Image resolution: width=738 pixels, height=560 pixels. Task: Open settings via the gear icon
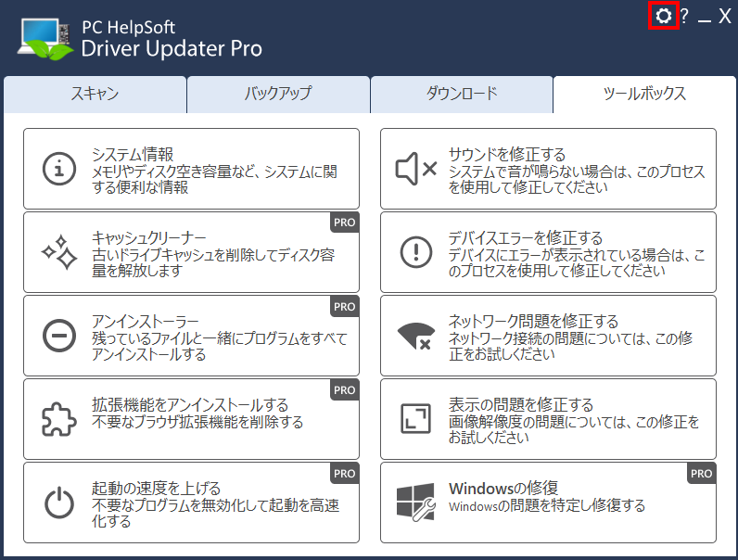click(x=663, y=16)
